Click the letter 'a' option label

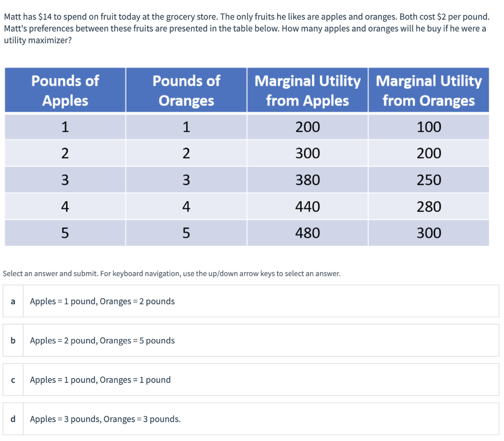(x=13, y=301)
